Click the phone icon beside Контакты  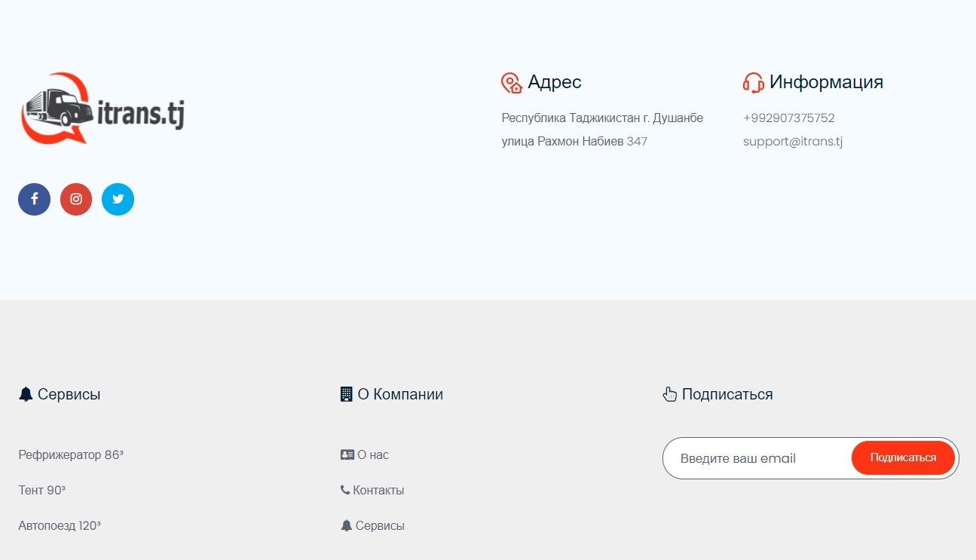(x=345, y=490)
